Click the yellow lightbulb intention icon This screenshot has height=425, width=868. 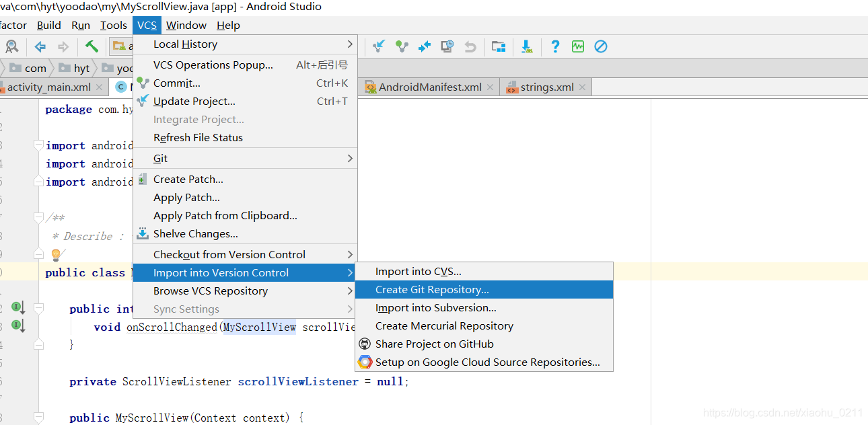[x=56, y=255]
